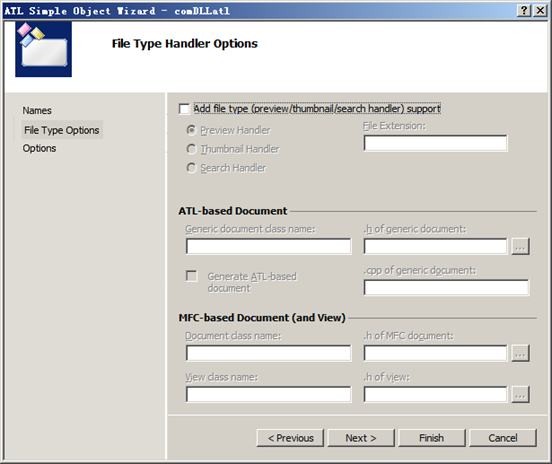This screenshot has height=464, width=552.
Task: Click the .h of MFC document field
Action: click(x=435, y=353)
